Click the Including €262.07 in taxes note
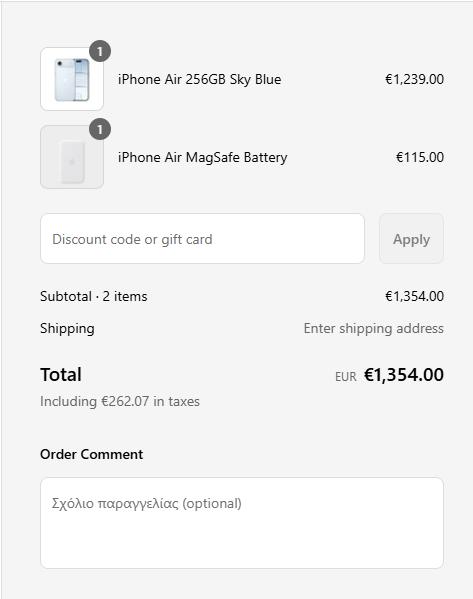 (120, 401)
